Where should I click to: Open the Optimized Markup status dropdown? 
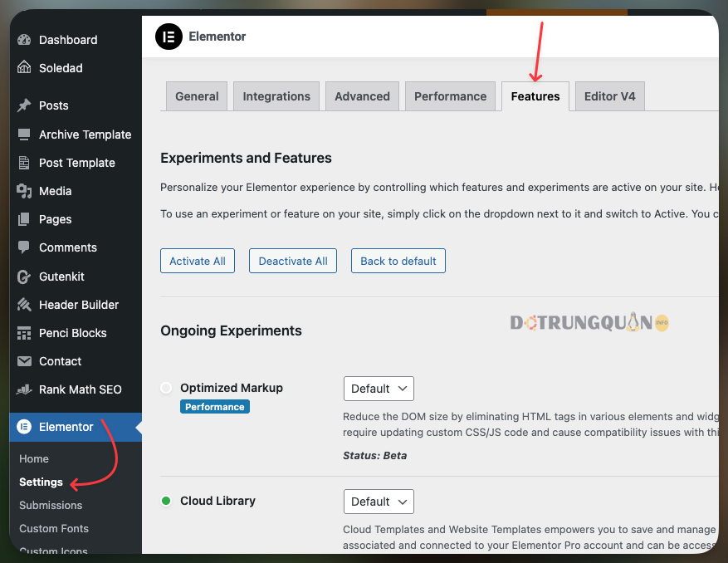click(379, 389)
